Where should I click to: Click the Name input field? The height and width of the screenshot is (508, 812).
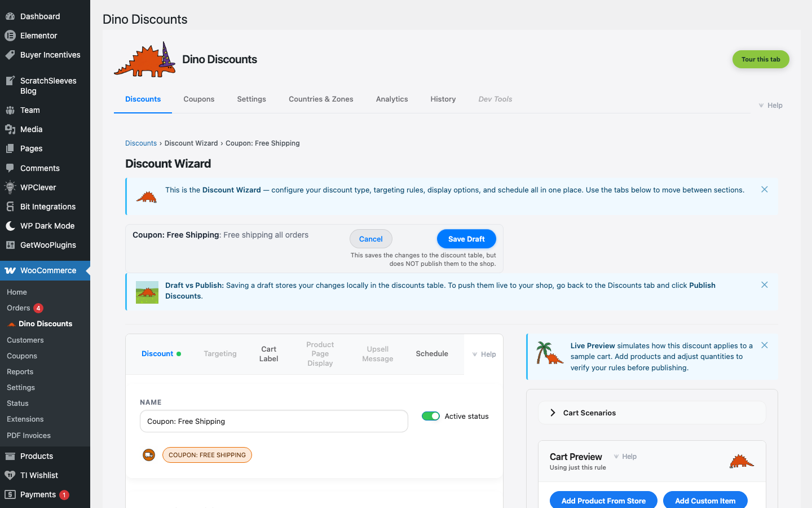(274, 421)
